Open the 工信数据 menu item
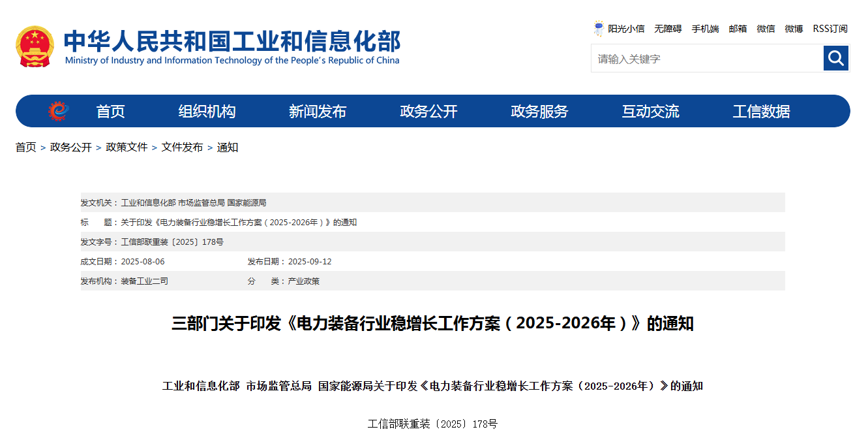This screenshot has width=868, height=440. pos(761,112)
